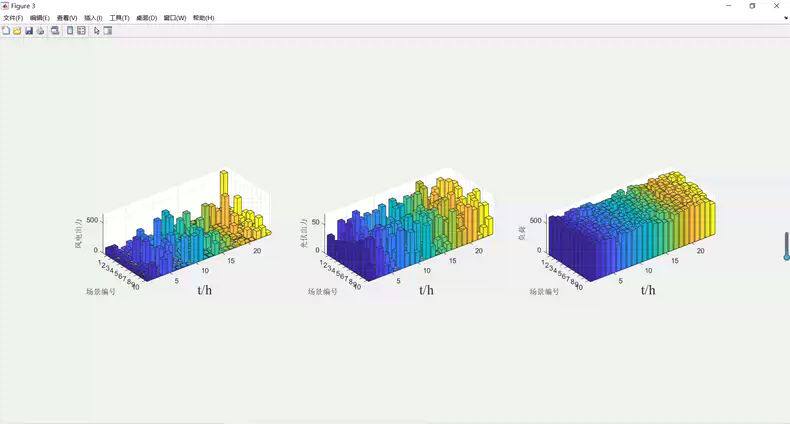Open the 查看(V) menu
790x424 pixels.
tap(67, 18)
